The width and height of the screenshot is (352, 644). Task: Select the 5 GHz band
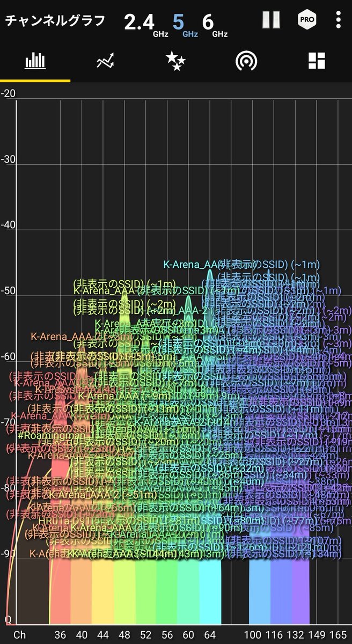[x=185, y=24]
